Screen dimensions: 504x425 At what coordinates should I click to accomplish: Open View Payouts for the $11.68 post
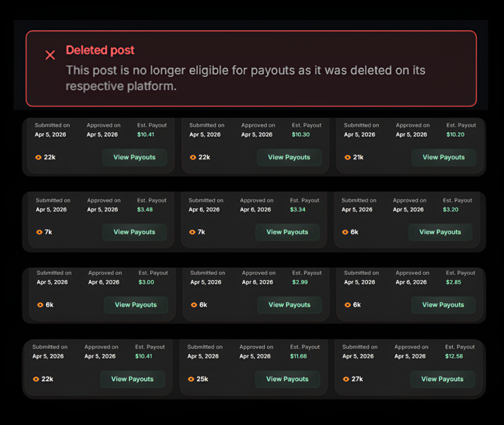pos(287,379)
